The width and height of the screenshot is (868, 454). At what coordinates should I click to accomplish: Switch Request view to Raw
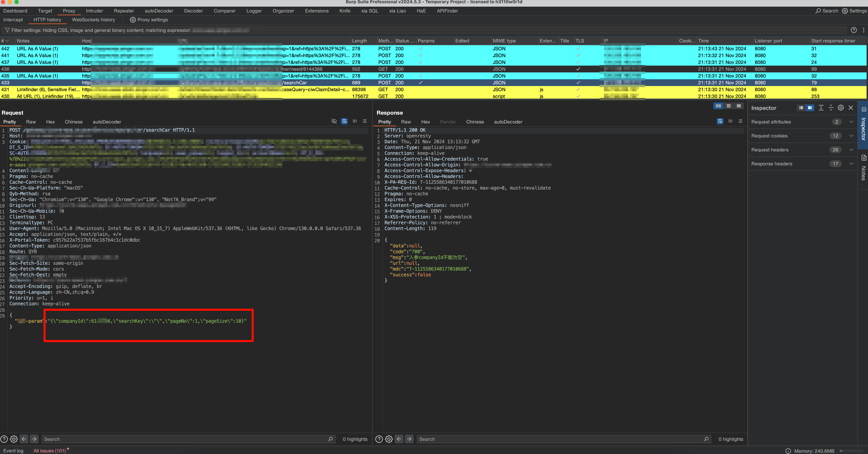(31, 122)
